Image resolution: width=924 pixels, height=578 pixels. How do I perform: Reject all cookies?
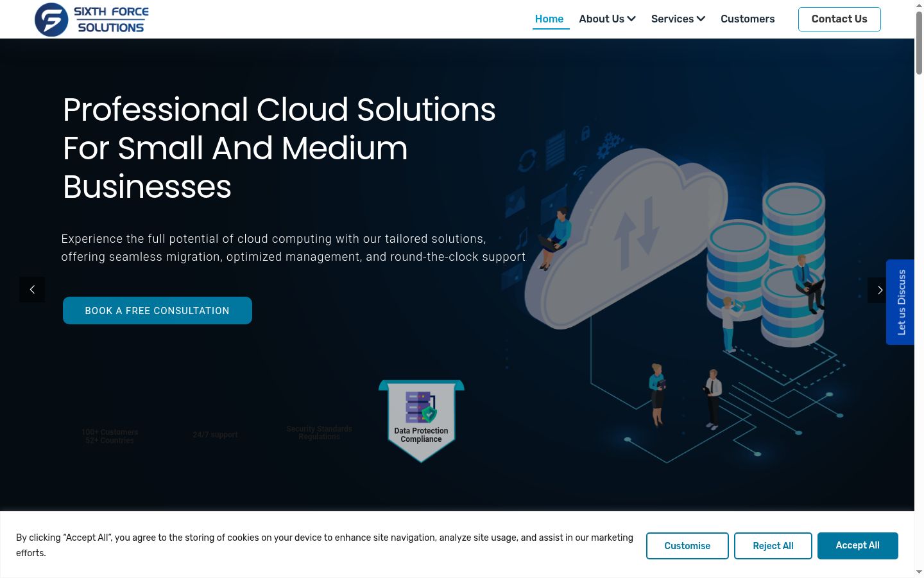click(773, 546)
